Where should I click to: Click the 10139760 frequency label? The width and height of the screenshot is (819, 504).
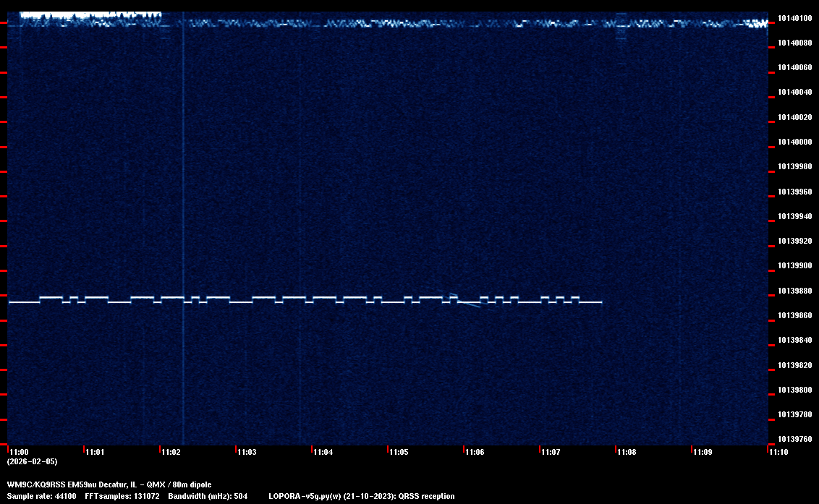click(793, 440)
